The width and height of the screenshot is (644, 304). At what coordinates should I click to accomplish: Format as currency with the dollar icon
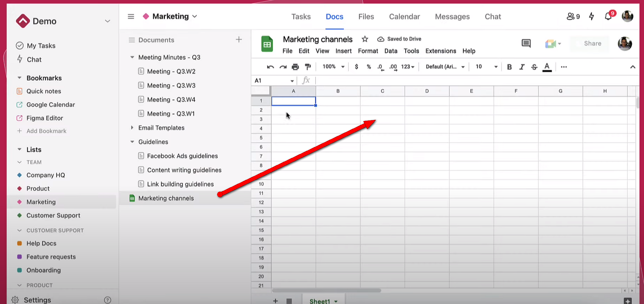tap(357, 67)
